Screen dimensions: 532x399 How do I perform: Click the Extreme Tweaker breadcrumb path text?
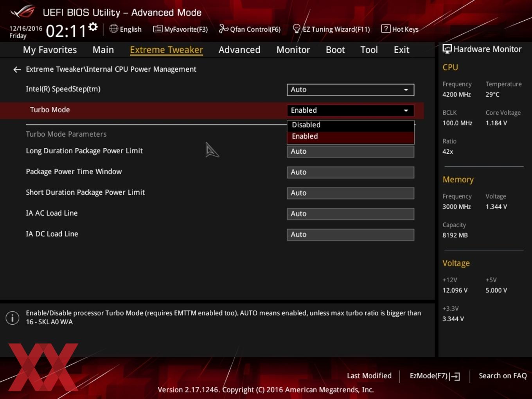pos(111,69)
